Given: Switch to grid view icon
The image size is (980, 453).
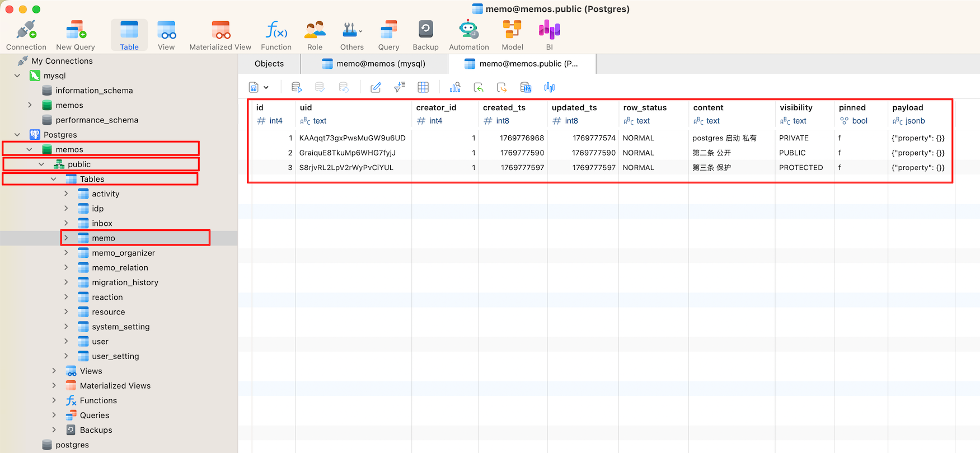Looking at the screenshot, I should tap(423, 87).
